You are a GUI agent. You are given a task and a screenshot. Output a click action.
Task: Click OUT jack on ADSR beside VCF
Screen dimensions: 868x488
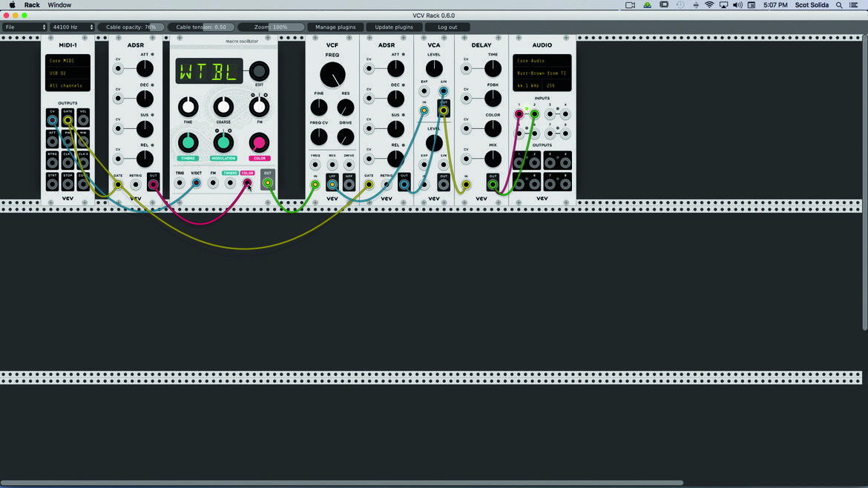click(404, 184)
